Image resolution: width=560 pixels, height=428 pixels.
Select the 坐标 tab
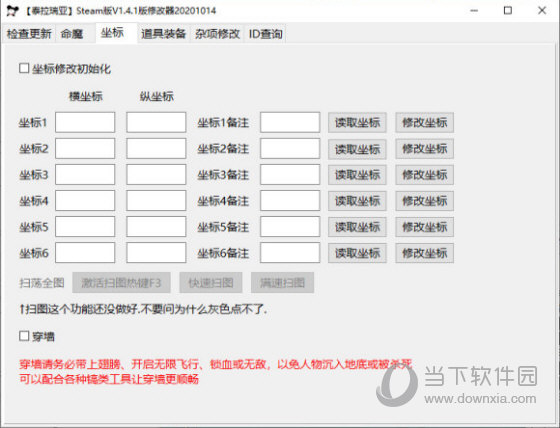pos(116,33)
